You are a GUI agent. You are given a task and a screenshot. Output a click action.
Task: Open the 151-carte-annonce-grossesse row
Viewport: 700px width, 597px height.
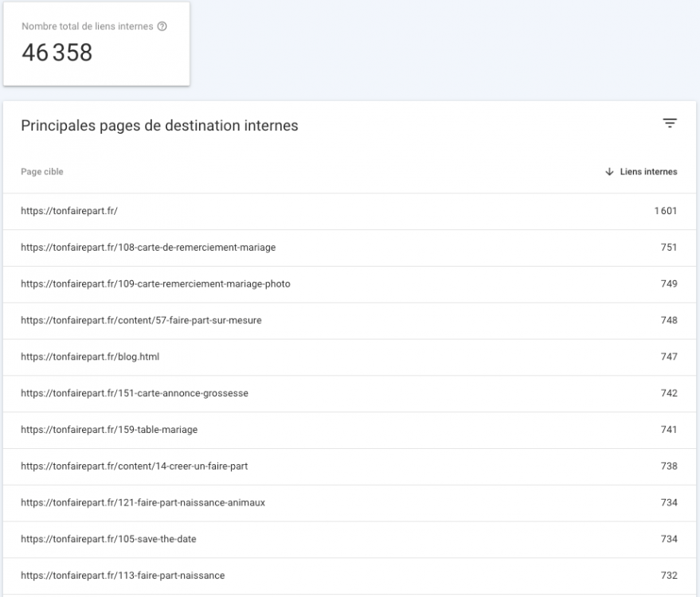point(350,393)
